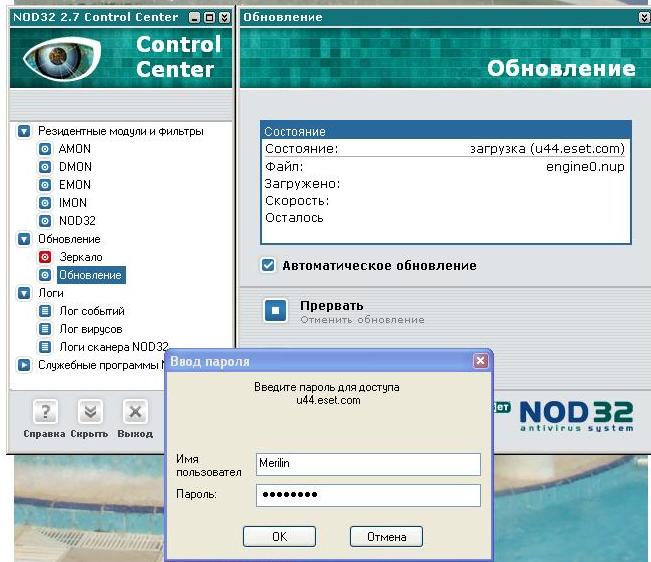
Task: Collapse the Логи tree section
Action: click(x=24, y=293)
